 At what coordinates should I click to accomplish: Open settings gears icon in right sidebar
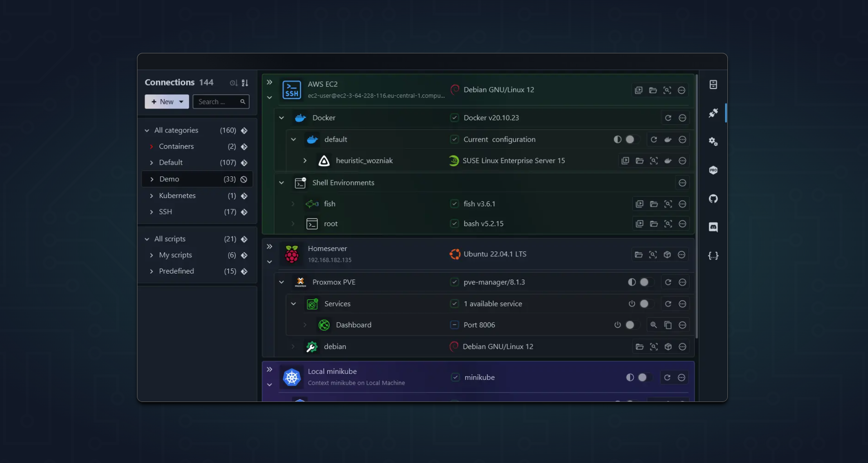[713, 142]
